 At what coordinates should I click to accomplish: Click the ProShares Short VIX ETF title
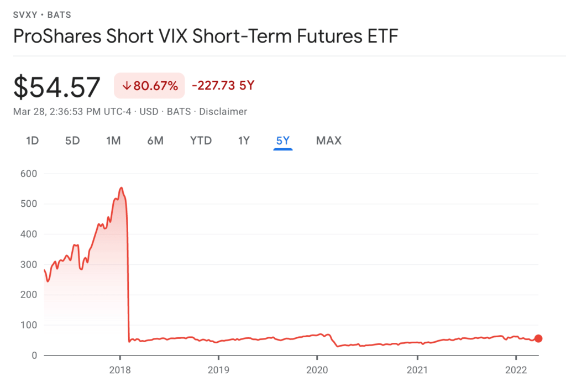coord(205,36)
